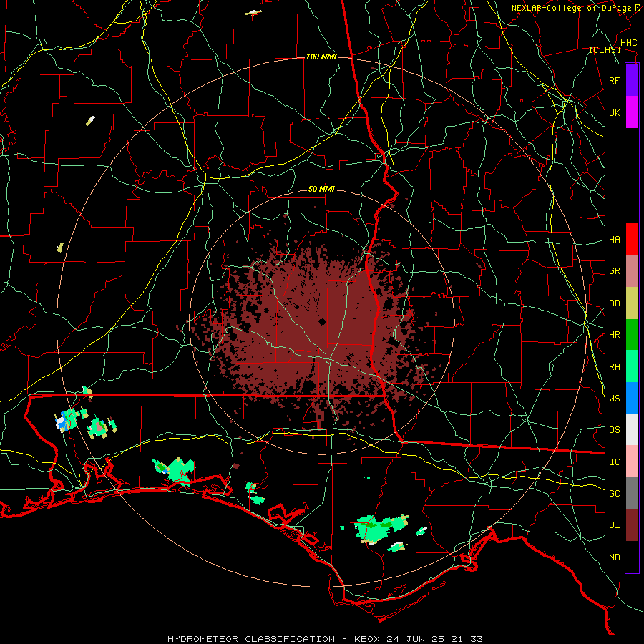Pick the mint green RA legend swatch
Image resolution: width=644 pixels, height=644 pixels.
click(x=632, y=366)
